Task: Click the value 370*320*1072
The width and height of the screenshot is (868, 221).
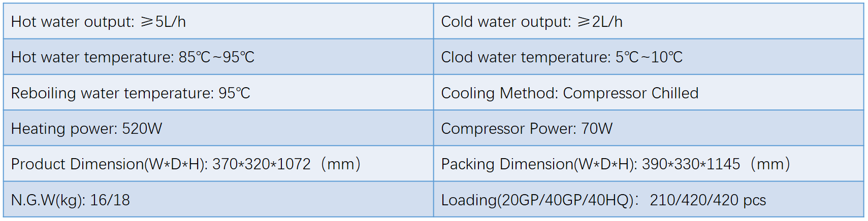Action: coord(262,164)
